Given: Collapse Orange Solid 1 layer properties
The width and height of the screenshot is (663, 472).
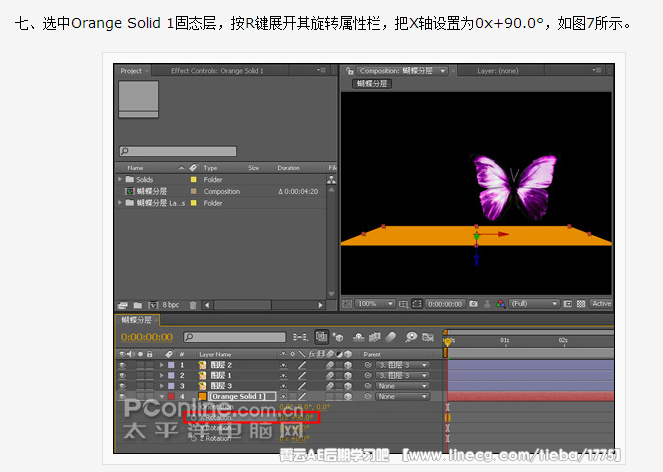Looking at the screenshot, I should click(162, 397).
